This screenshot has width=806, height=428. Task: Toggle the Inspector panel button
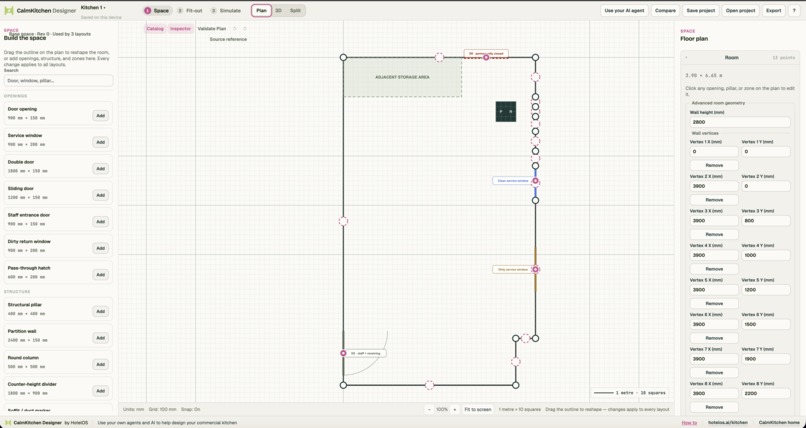[x=180, y=29]
